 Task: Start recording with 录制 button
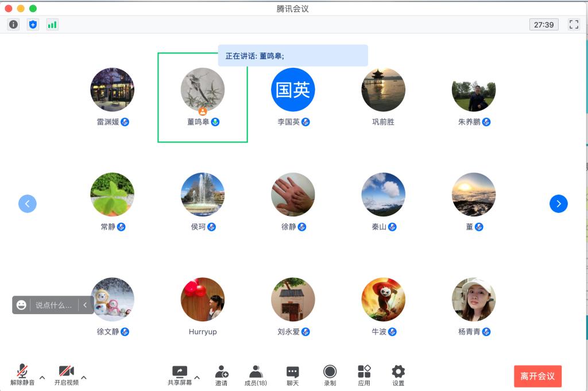point(330,375)
